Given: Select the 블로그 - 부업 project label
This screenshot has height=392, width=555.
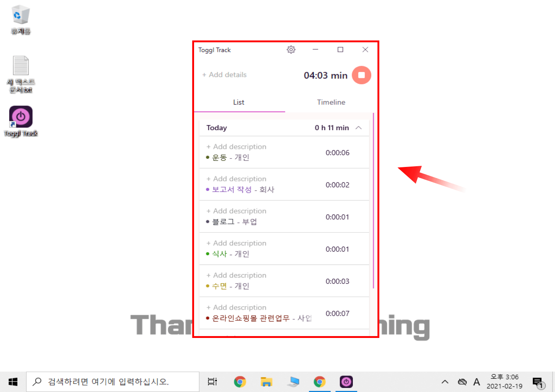Looking at the screenshot, I should [x=232, y=222].
